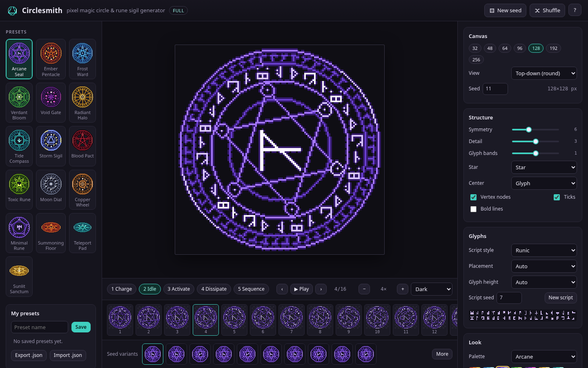Viewport: 588px width, 368px height.
Task: Select the 4 Dissipate animation tab
Action: [214, 289]
